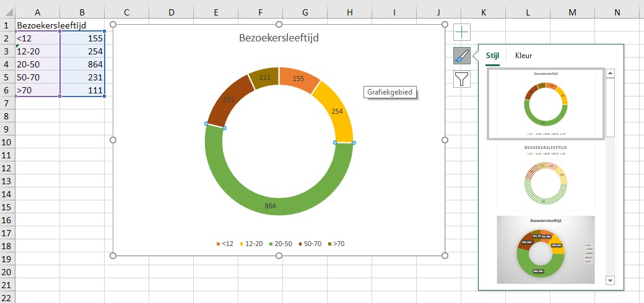Select cell A4 with 20-50
The width and height of the screenshot is (644, 303).
point(37,64)
